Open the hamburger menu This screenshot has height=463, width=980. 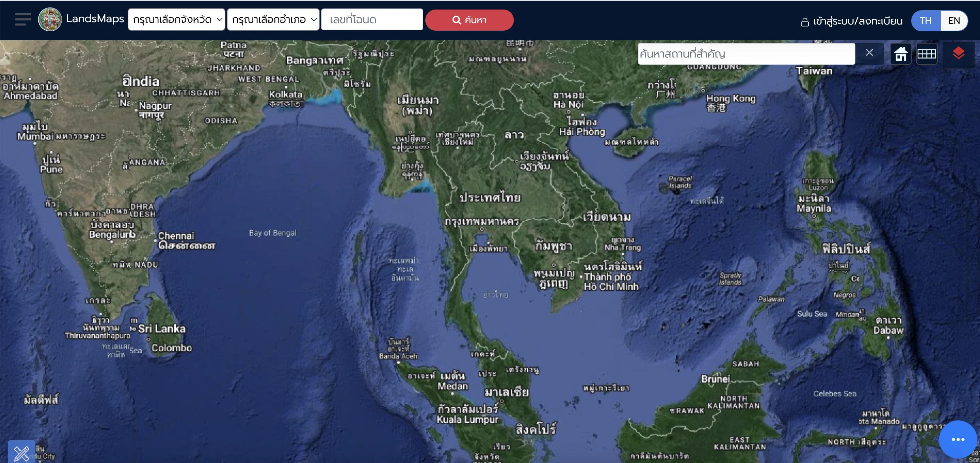23,19
